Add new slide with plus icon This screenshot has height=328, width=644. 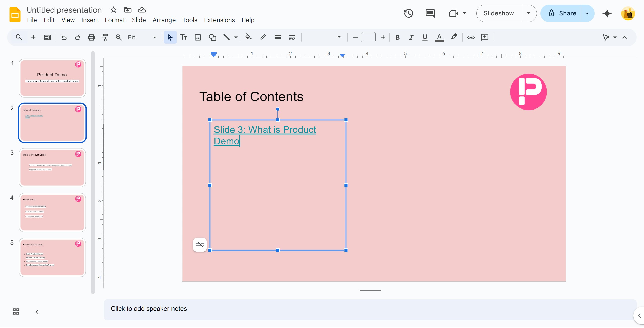(x=33, y=37)
